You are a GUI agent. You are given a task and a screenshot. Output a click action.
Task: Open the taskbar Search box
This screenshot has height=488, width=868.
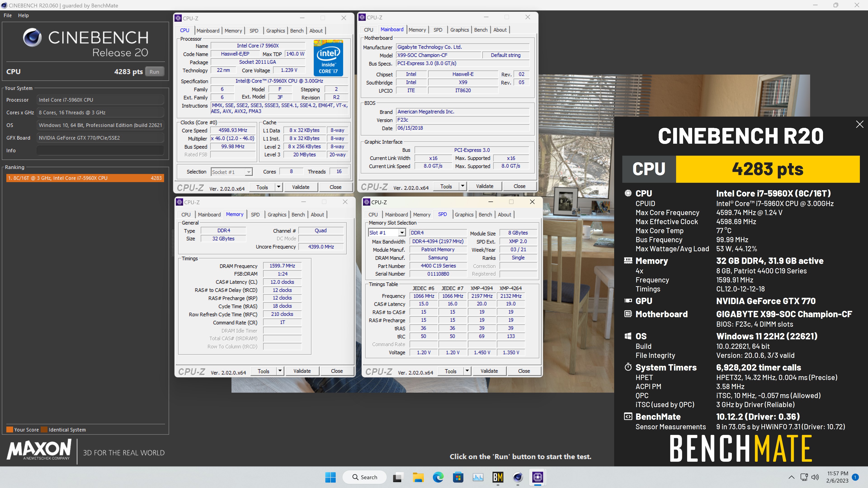point(365,477)
